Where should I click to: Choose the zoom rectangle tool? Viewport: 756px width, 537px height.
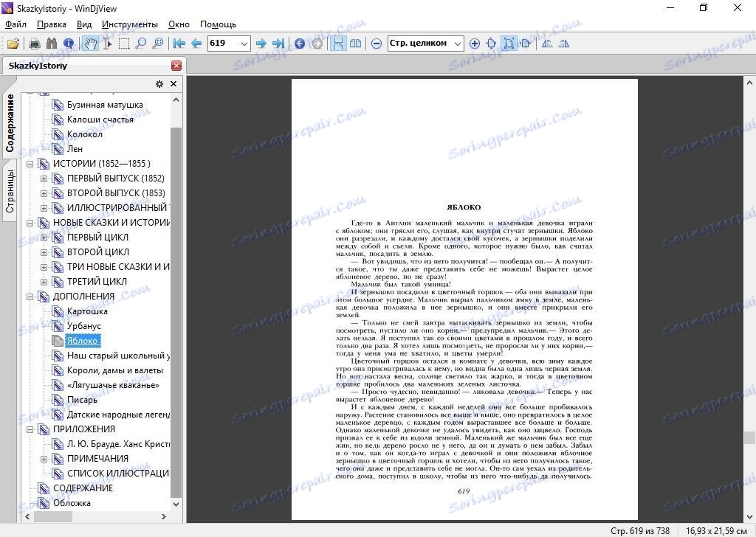coord(158,44)
